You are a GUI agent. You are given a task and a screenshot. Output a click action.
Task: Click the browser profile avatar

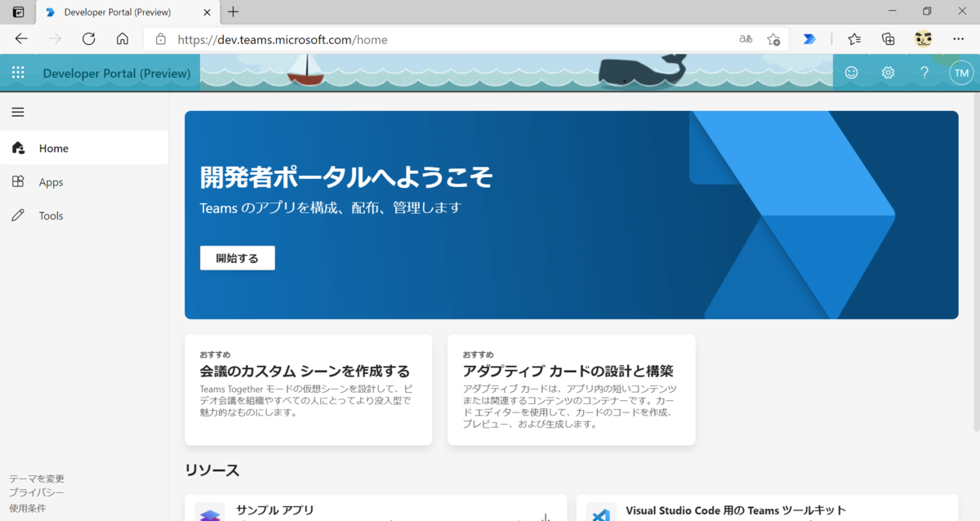(923, 38)
